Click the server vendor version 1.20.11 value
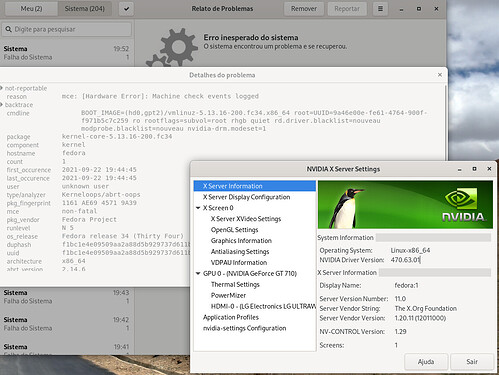 coord(420,318)
